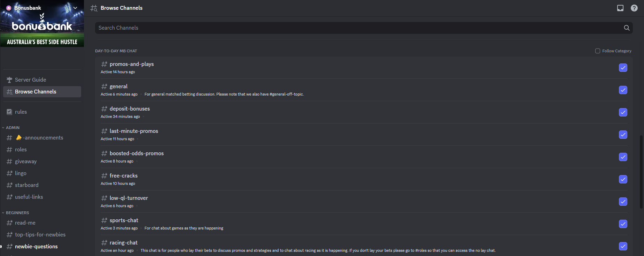The width and height of the screenshot is (644, 256).
Task: Click the rules channel book icon
Action: (x=9, y=112)
